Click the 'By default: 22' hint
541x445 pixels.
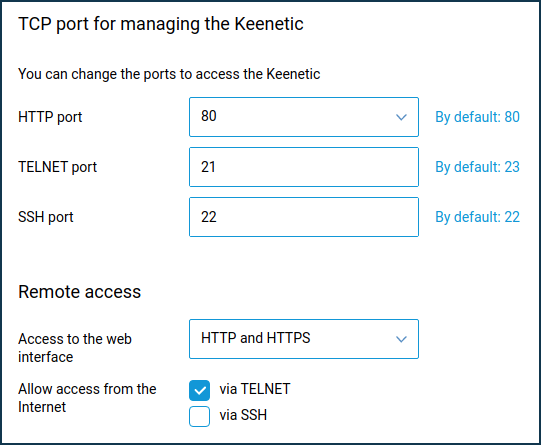tap(477, 217)
